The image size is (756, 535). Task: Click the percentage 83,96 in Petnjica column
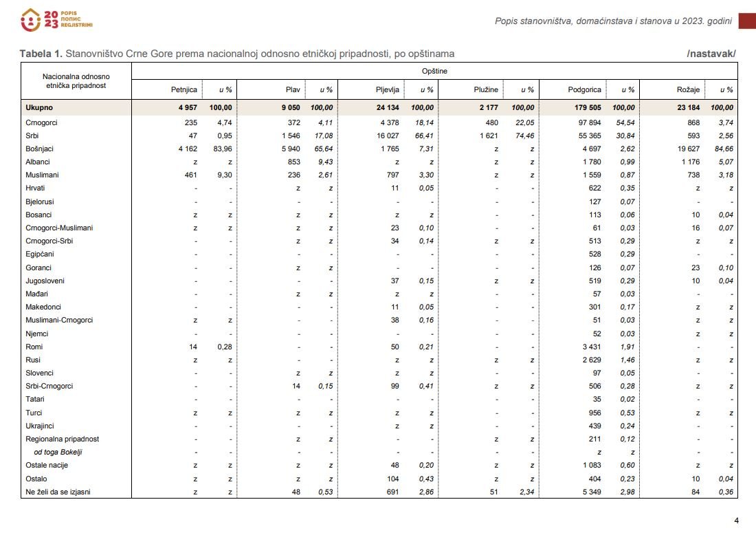click(222, 149)
